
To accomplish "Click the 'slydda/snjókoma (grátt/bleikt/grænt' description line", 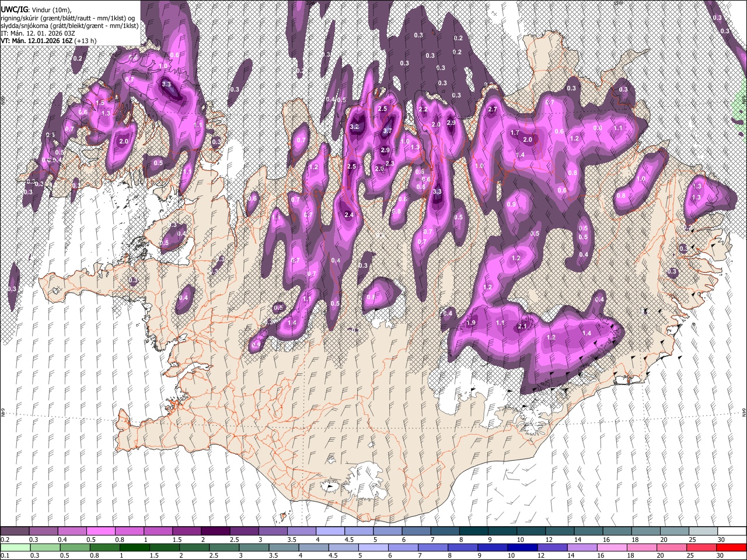I will click(69, 26).
